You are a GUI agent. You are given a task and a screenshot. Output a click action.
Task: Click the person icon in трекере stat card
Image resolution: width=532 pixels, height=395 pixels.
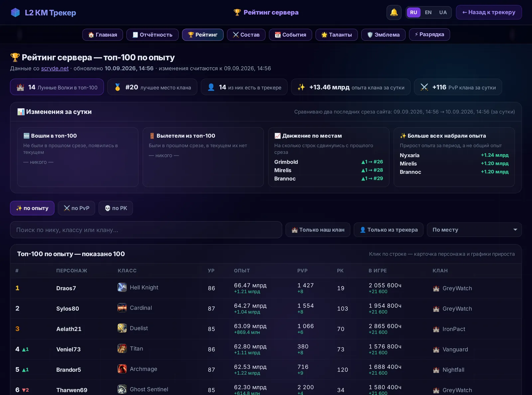point(211,87)
